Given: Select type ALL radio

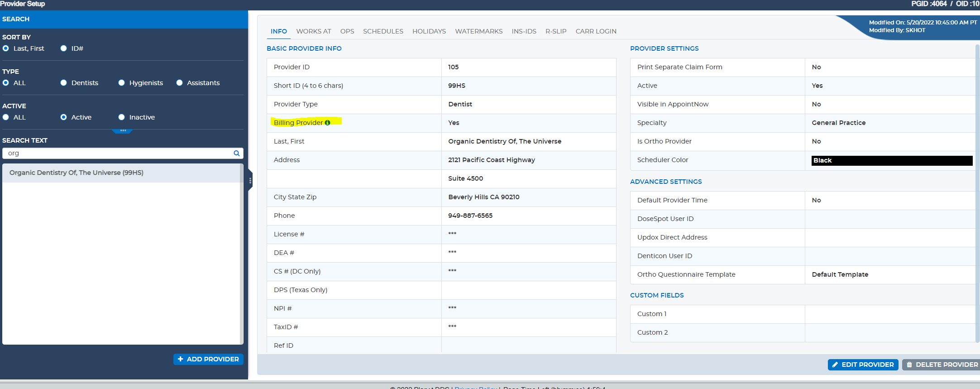Looking at the screenshot, I should pos(6,83).
